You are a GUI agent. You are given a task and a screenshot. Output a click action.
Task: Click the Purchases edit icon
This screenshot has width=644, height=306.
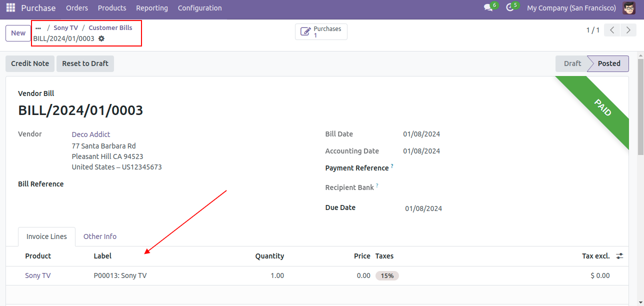pos(305,32)
